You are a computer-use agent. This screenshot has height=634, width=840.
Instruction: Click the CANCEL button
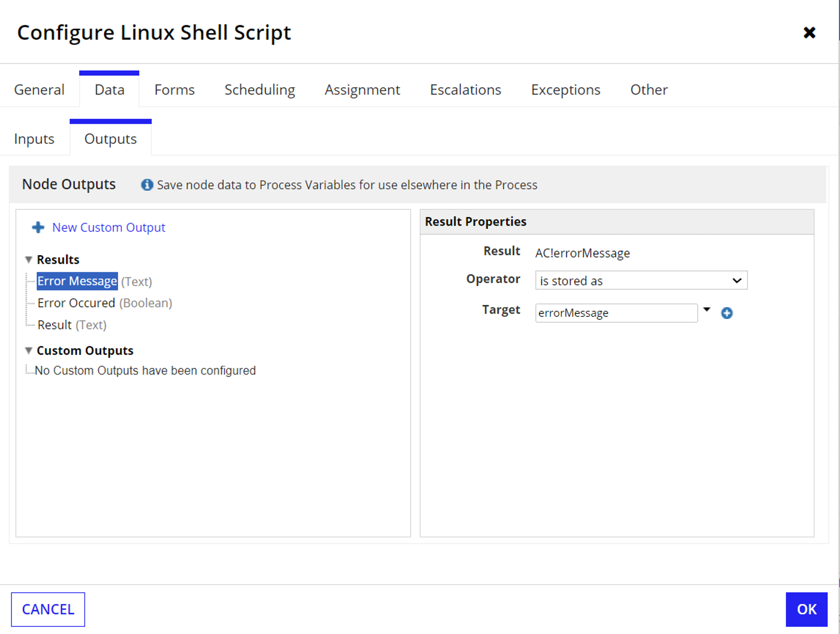48,609
